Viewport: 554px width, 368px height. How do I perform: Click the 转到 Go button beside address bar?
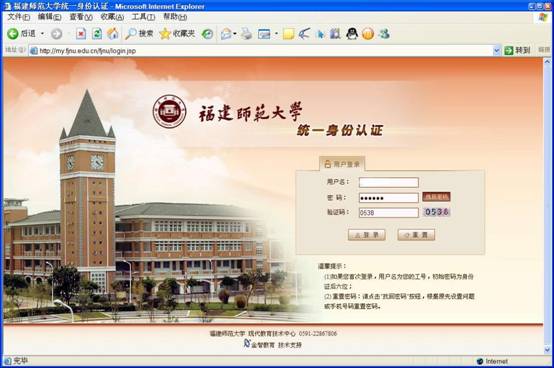[x=518, y=51]
